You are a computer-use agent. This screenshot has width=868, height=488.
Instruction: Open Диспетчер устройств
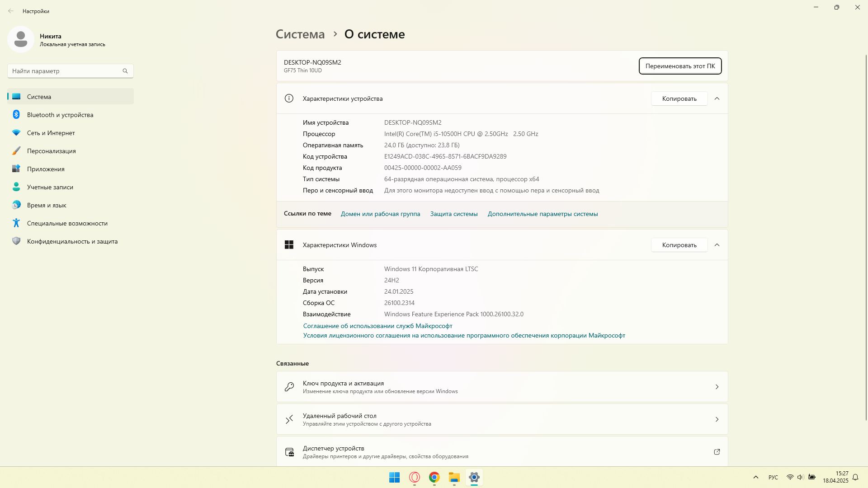point(502,451)
